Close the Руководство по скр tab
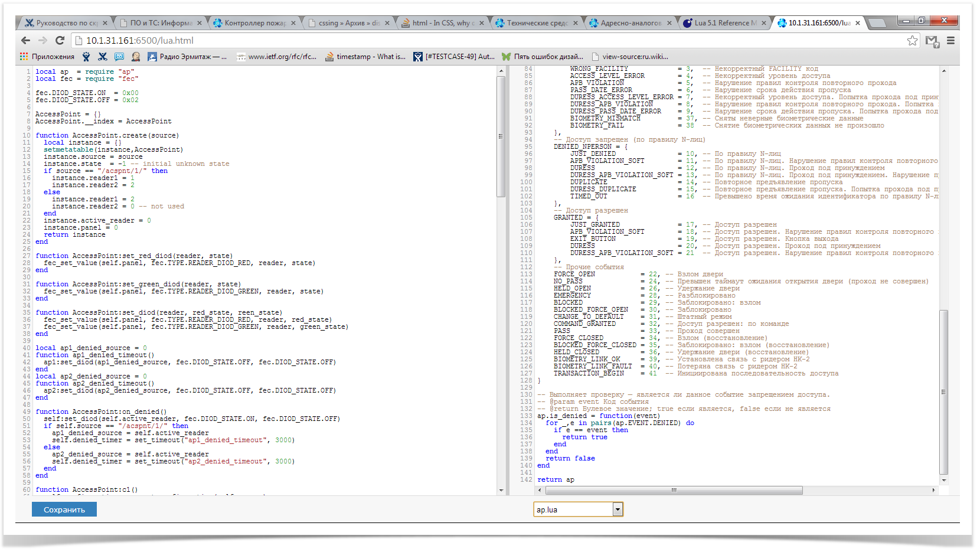Screen dimensions: 980x552 [105, 23]
